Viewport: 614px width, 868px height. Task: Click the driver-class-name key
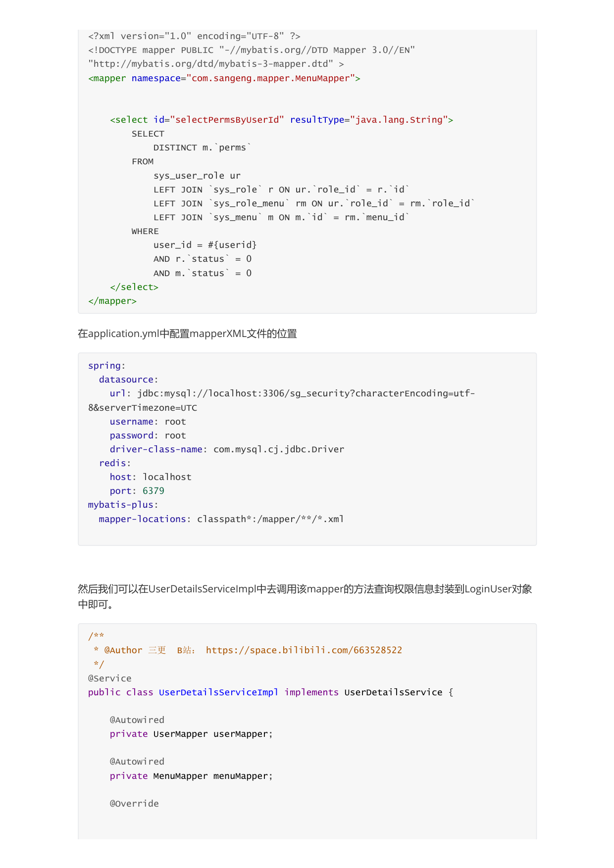[156, 449]
